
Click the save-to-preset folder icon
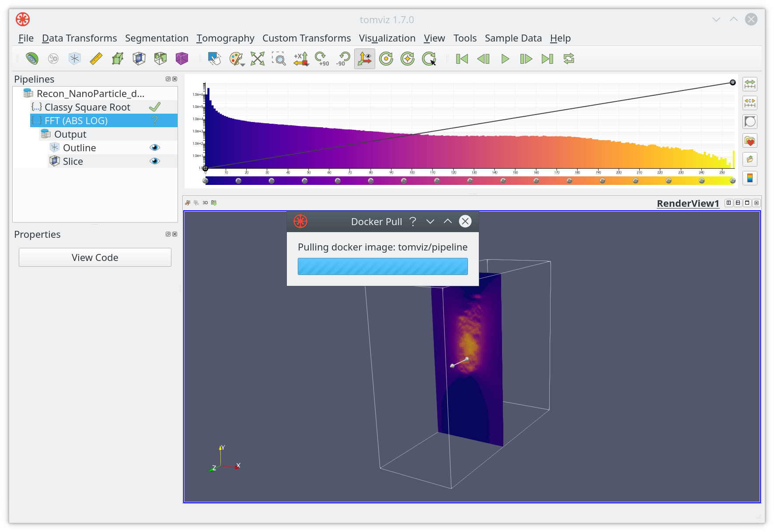coord(750,159)
